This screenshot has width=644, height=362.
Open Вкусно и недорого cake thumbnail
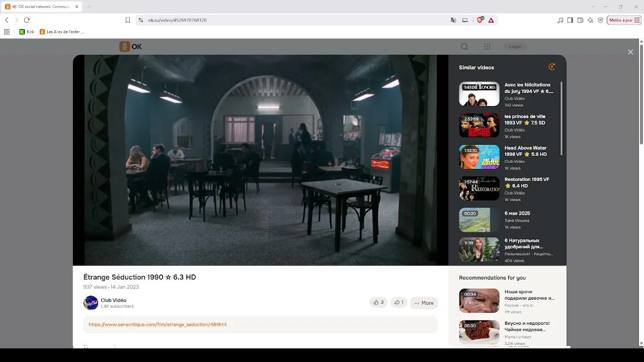coord(479,332)
